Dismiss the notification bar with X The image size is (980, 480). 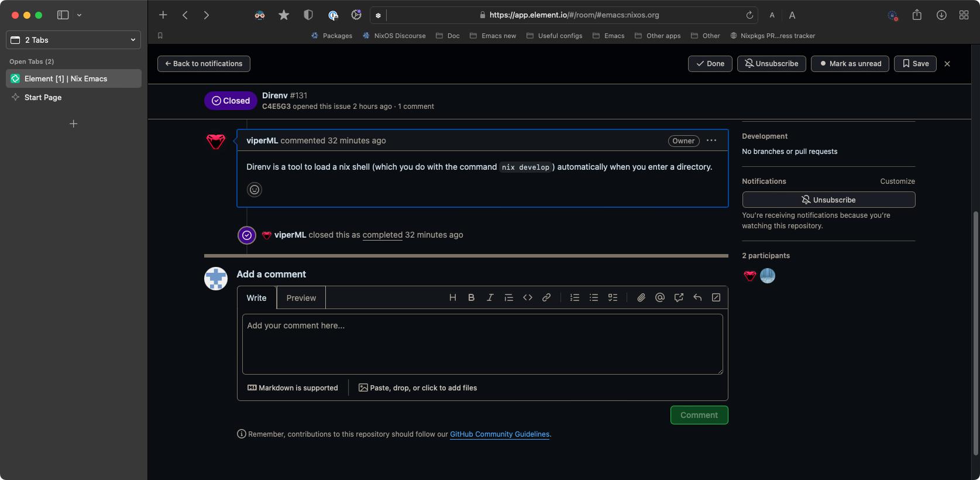click(947, 64)
